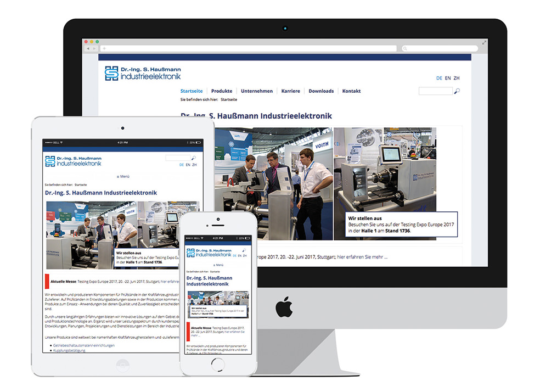Viewport: 551px width, 392px height.
Task: Click the desktop site search magnifier icon
Action: (x=457, y=91)
